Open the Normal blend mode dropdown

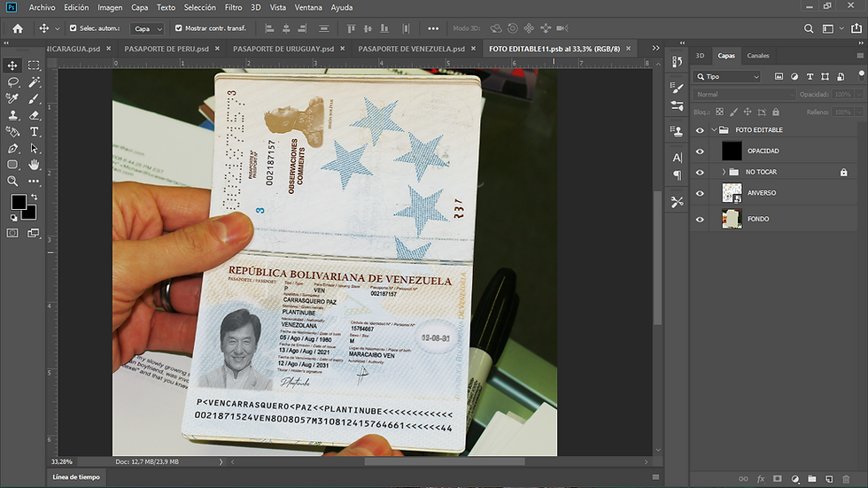(744, 95)
